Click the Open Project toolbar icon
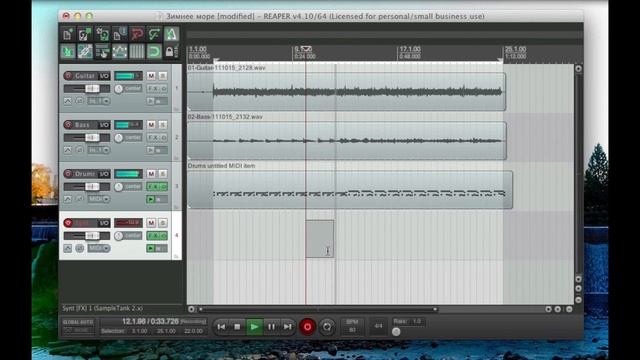 (85, 35)
